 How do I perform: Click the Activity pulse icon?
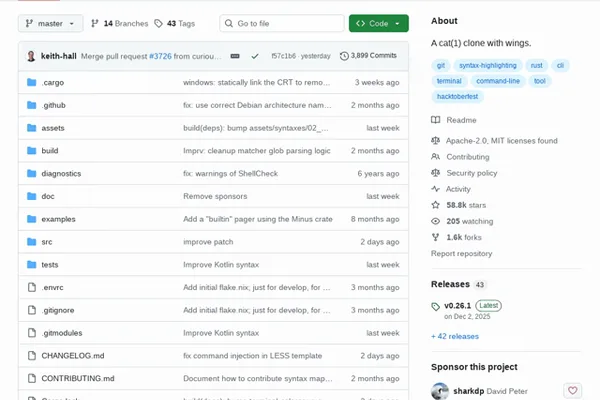coord(435,189)
